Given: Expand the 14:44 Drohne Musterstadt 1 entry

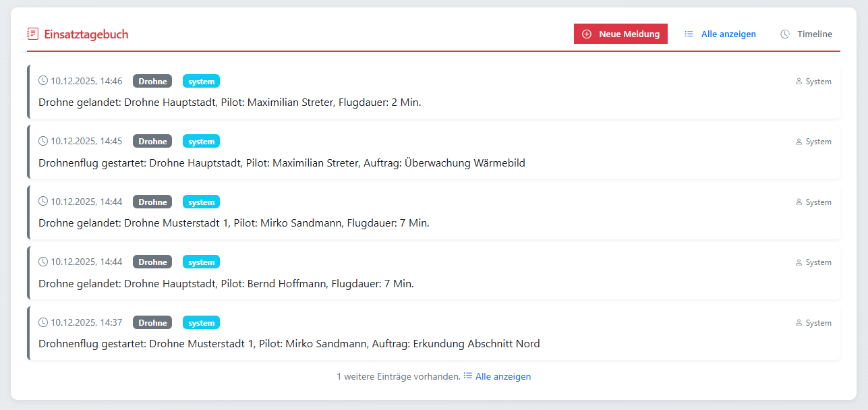Looking at the screenshot, I should [434, 212].
